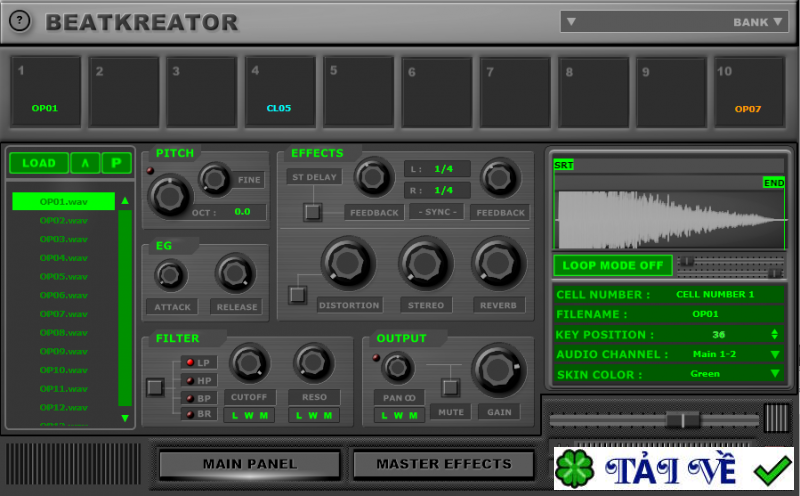The image size is (800, 496).
Task: Click the REVERB knob
Action: 498,264
